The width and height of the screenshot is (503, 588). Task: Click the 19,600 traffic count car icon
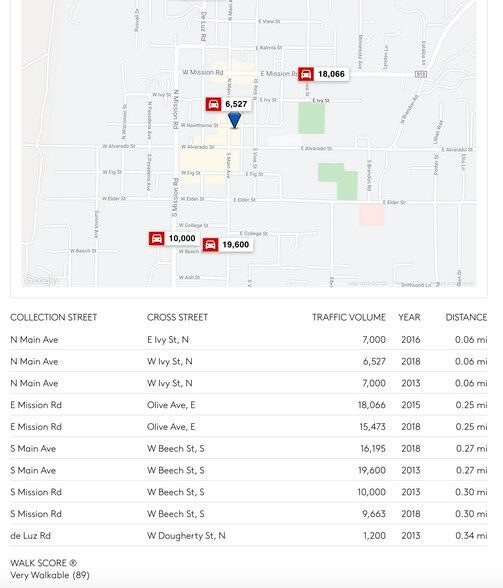(210, 244)
